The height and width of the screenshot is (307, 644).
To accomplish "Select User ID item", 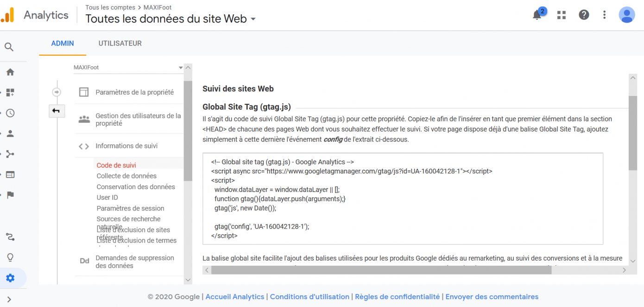I will coord(107,198).
